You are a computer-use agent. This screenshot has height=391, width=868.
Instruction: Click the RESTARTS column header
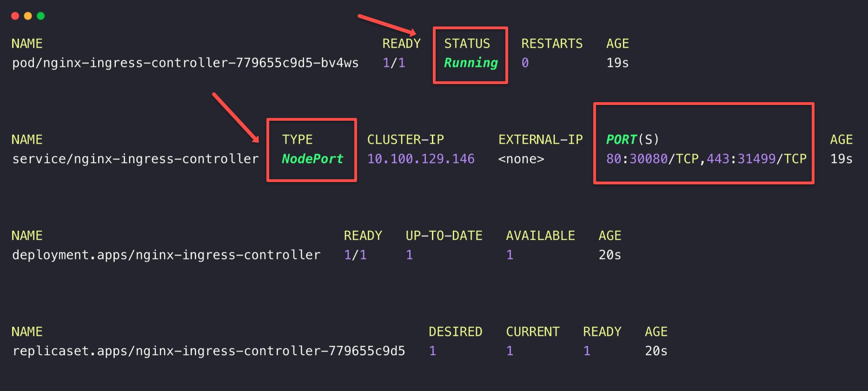point(552,44)
